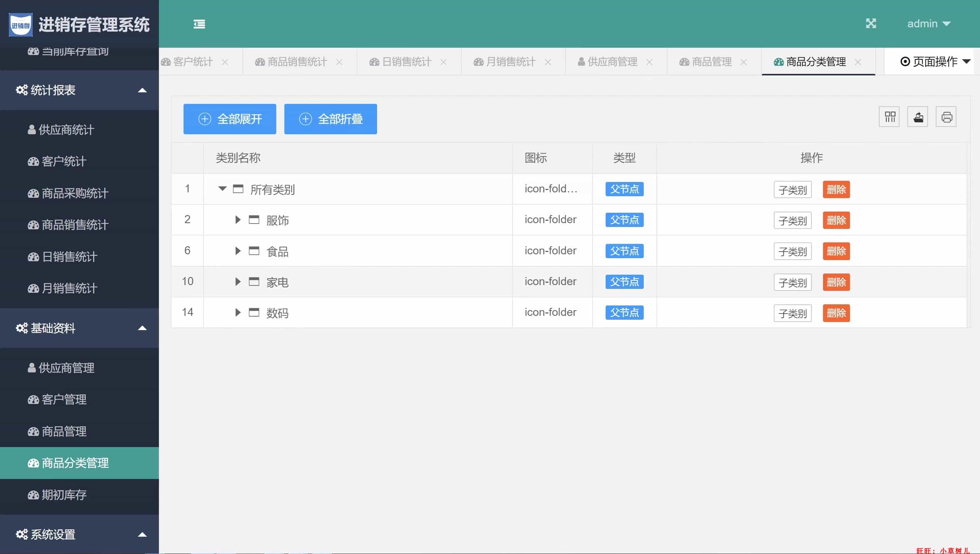This screenshot has width=980, height=554.
Task: Expand the 数码 category row
Action: tap(238, 312)
